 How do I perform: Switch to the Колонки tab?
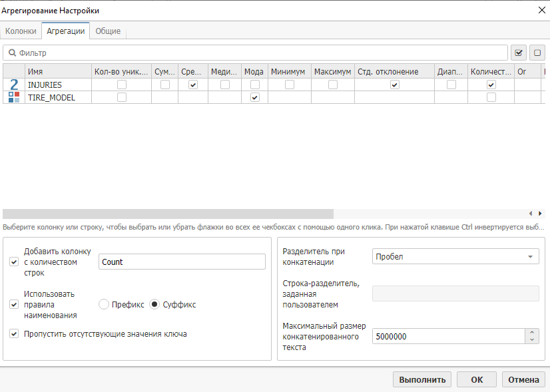point(21,31)
